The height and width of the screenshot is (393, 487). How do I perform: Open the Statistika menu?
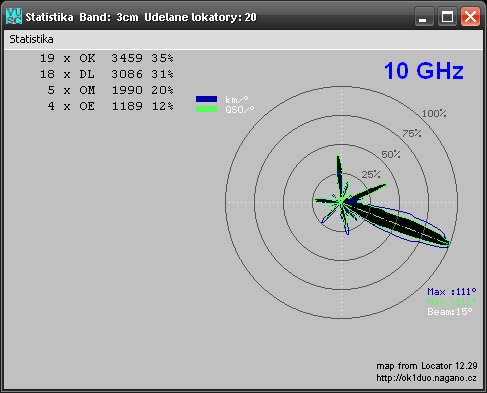[31, 39]
